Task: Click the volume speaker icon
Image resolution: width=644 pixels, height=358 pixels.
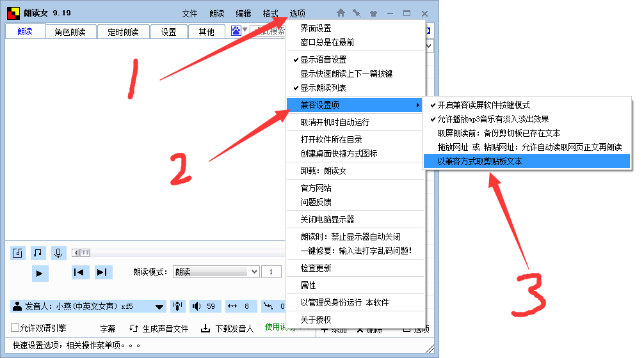Action: pyautogui.click(x=197, y=306)
